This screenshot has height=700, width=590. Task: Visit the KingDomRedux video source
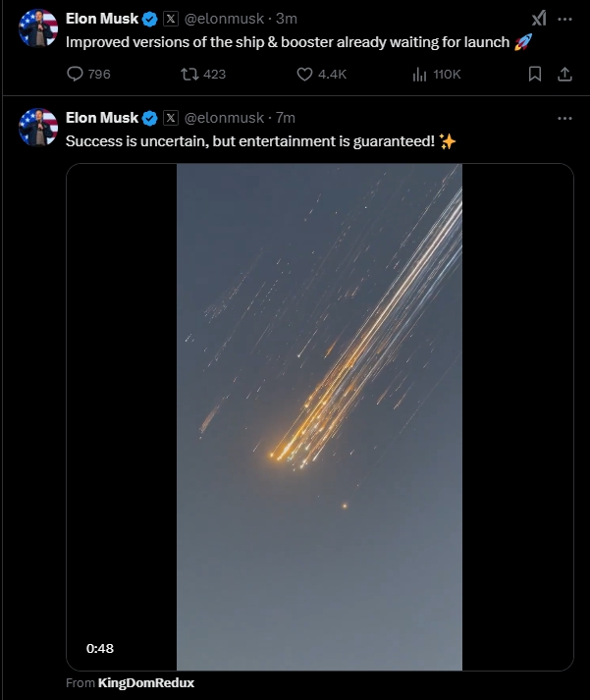(x=138, y=682)
